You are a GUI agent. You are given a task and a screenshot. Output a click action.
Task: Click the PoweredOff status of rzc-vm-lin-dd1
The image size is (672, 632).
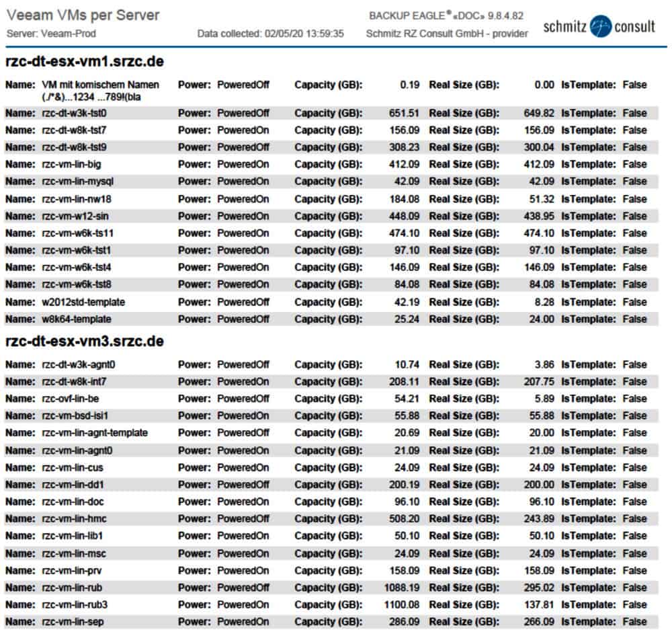(243, 484)
